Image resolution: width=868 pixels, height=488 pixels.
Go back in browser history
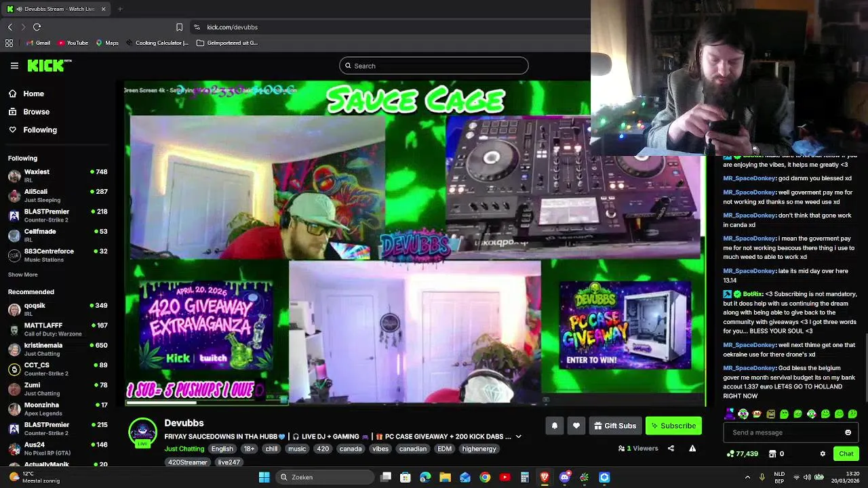point(10,27)
